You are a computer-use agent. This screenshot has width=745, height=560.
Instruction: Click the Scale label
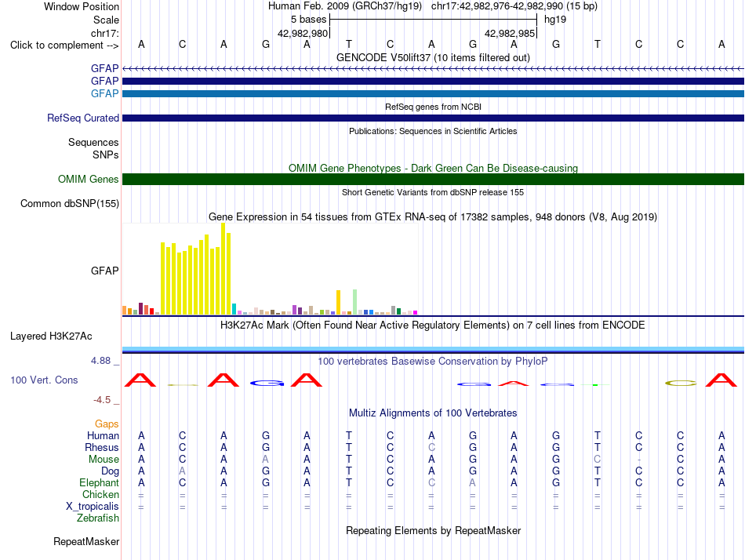(106, 20)
